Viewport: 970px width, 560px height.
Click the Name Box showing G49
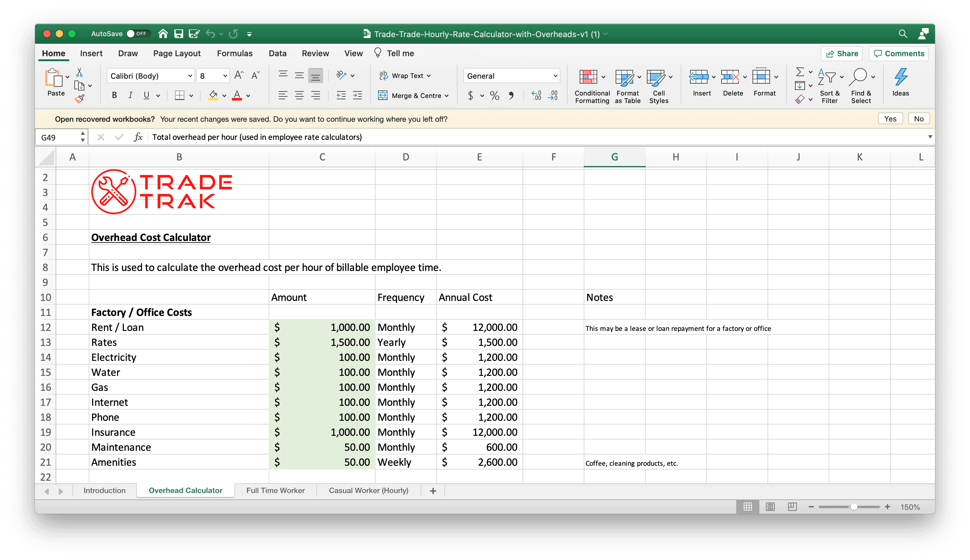tap(58, 137)
